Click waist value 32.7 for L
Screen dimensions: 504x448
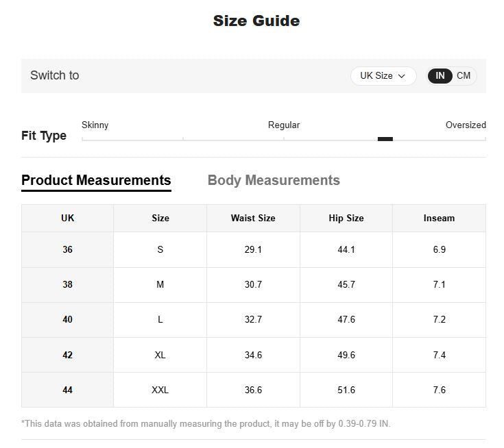pos(253,319)
